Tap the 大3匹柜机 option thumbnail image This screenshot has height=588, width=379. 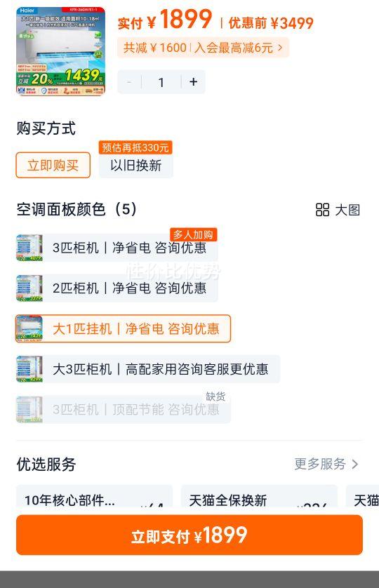29,369
